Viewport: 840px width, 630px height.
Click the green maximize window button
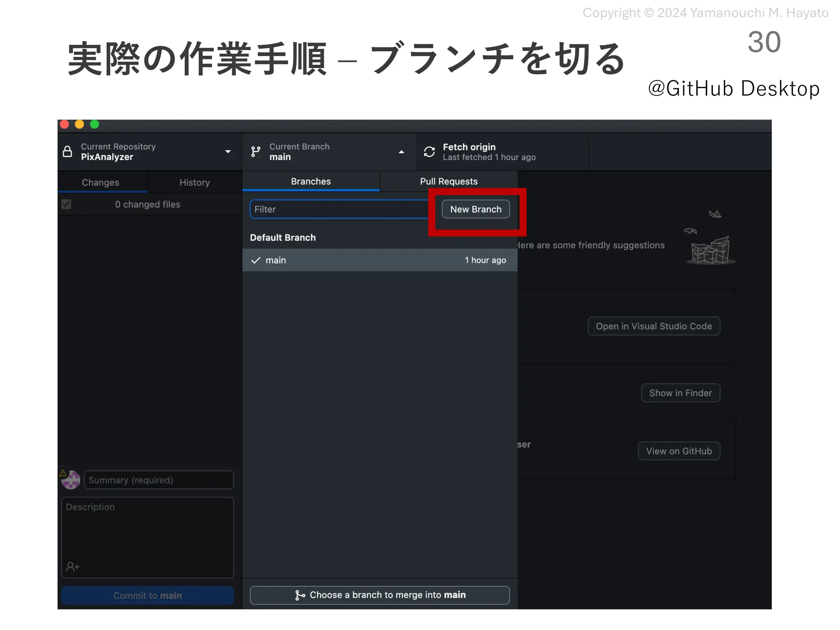(95, 124)
